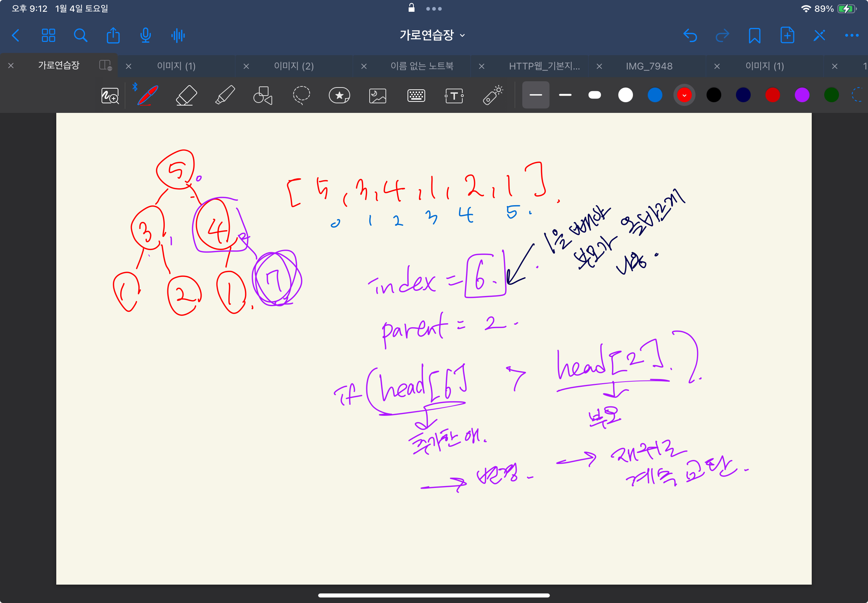The height and width of the screenshot is (603, 868).
Task: Select the Eraser tool
Action: (x=186, y=95)
